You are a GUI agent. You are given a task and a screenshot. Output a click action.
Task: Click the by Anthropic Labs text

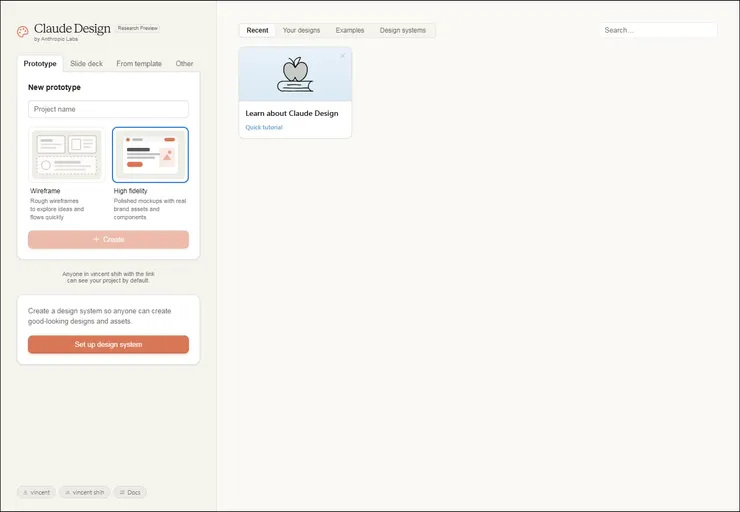coord(56,39)
